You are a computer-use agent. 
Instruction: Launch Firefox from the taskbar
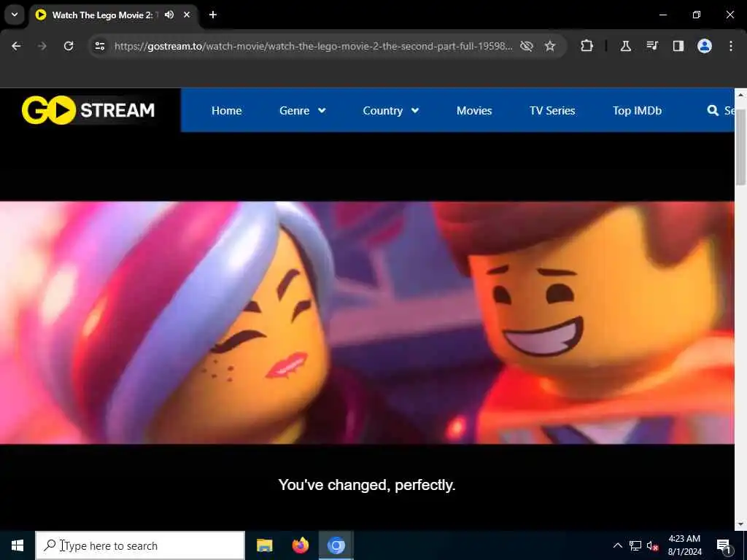(300, 545)
